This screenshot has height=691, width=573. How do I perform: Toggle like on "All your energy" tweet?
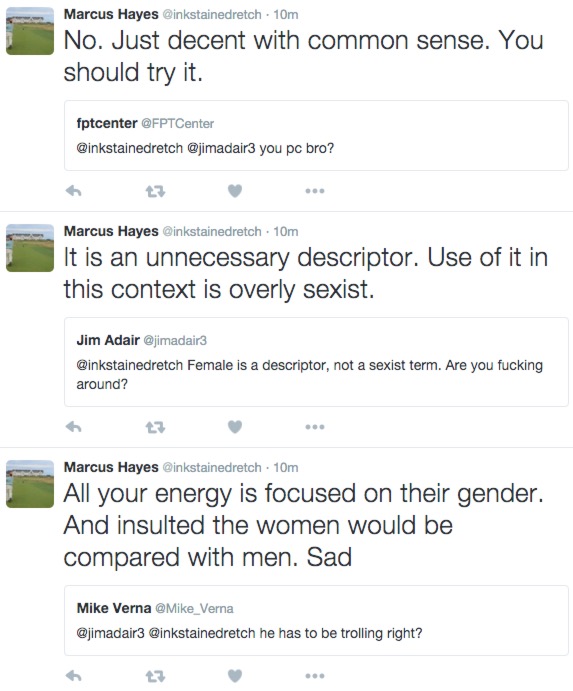pos(235,676)
